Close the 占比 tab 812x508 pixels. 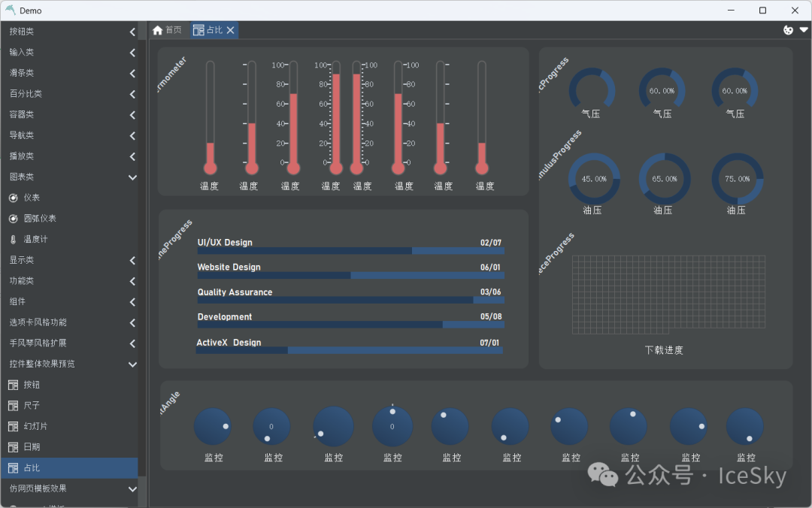click(231, 30)
